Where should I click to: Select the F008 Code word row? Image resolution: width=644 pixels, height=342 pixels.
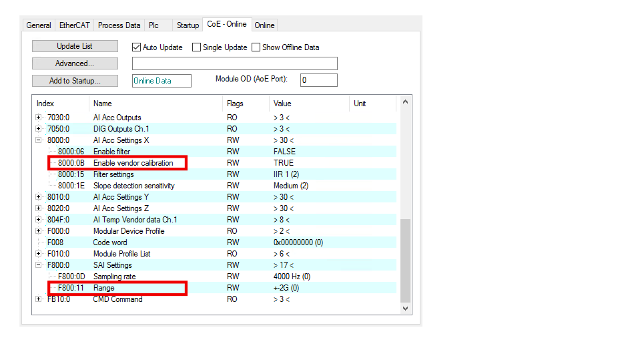216,242
